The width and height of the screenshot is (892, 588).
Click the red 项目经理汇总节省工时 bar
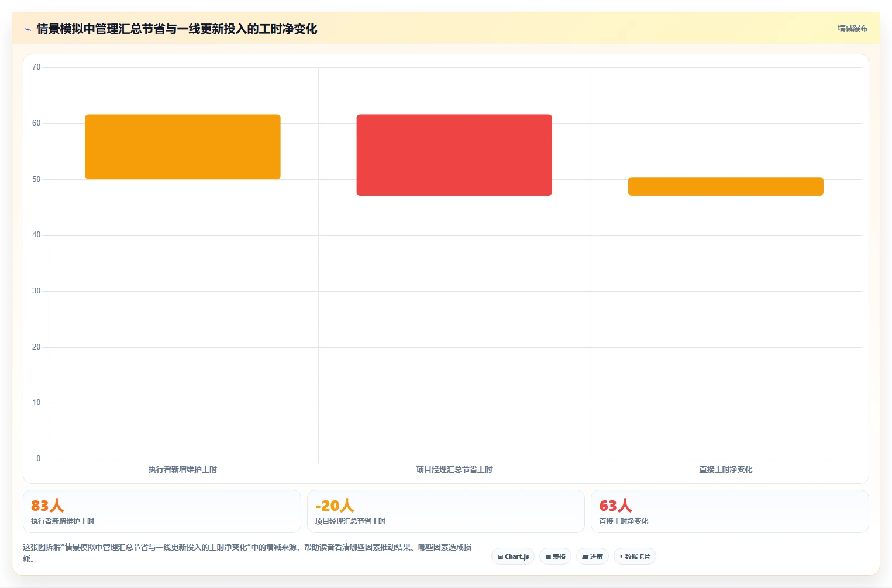(454, 155)
